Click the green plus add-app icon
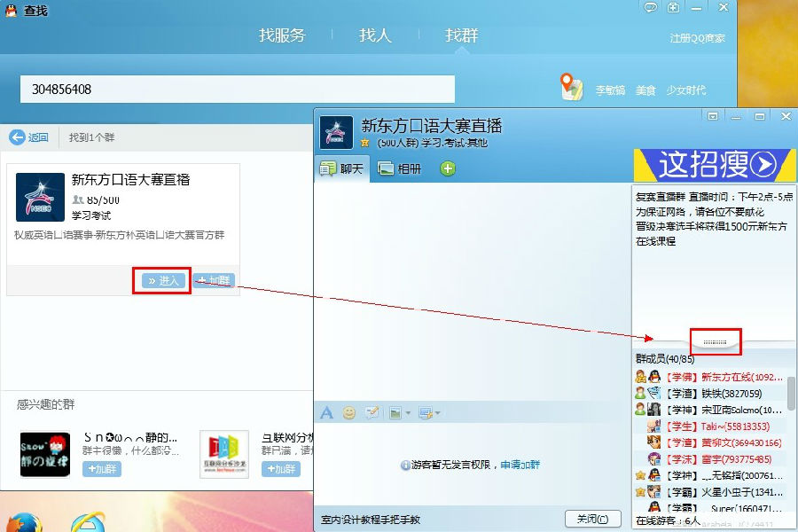Screen dimensions: 798x532 (448, 168)
